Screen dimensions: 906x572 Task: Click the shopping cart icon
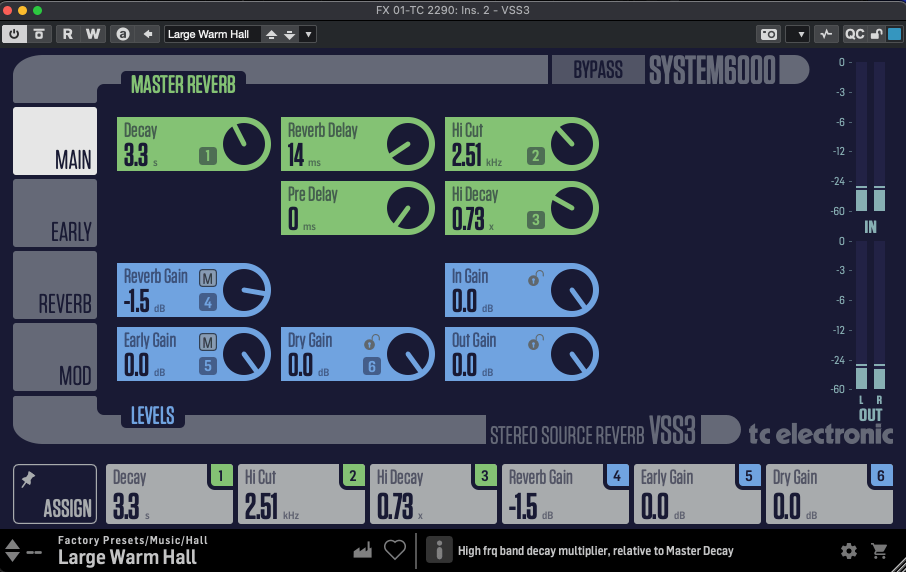tap(880, 550)
